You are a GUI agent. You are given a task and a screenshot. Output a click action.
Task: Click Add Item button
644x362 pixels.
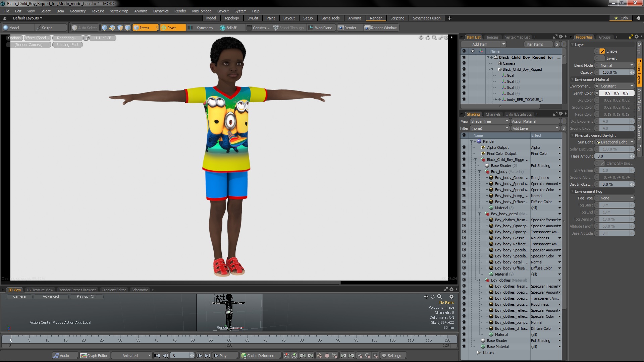480,44
